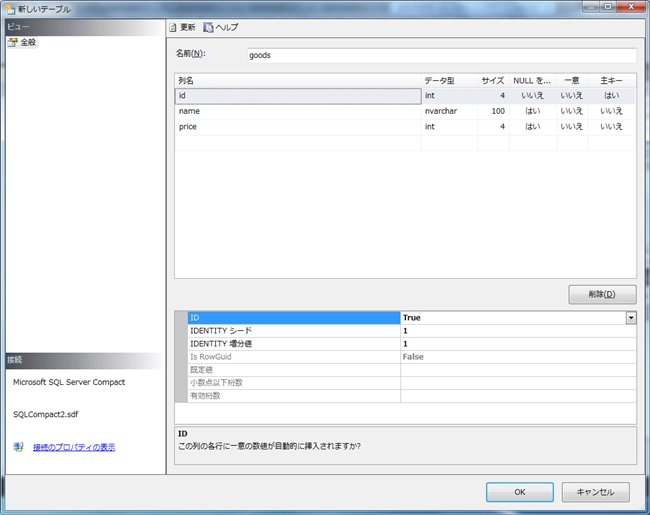Click the Is RowGuid property label
This screenshot has width=650, height=515.
(294, 357)
